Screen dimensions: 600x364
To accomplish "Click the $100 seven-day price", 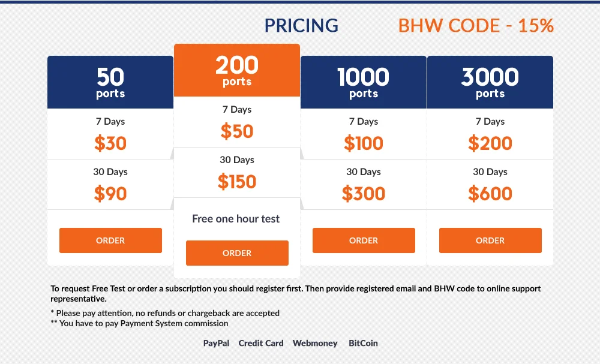I will 364,143.
